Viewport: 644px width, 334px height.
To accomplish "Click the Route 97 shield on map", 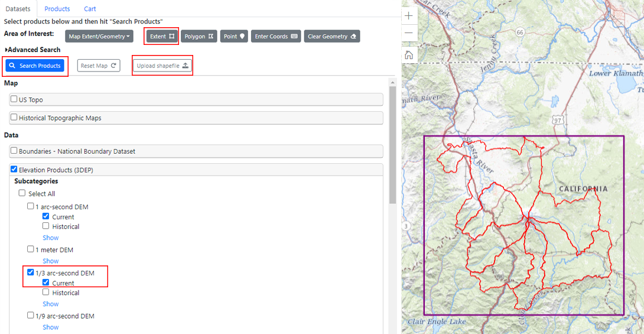I will pyautogui.click(x=557, y=121).
